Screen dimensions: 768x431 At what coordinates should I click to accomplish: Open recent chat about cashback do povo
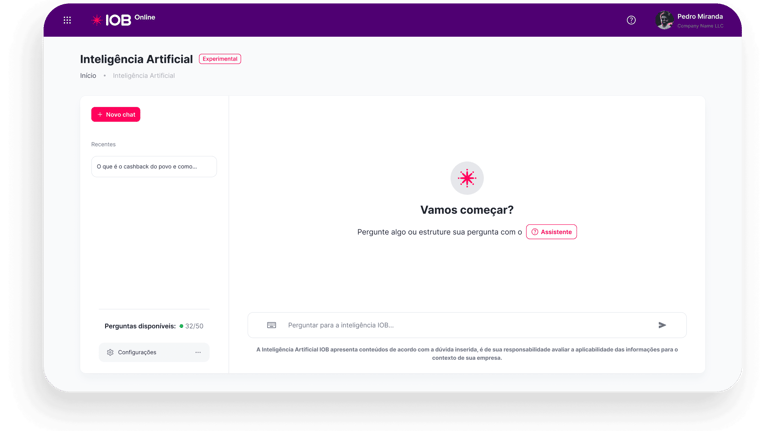tap(154, 167)
